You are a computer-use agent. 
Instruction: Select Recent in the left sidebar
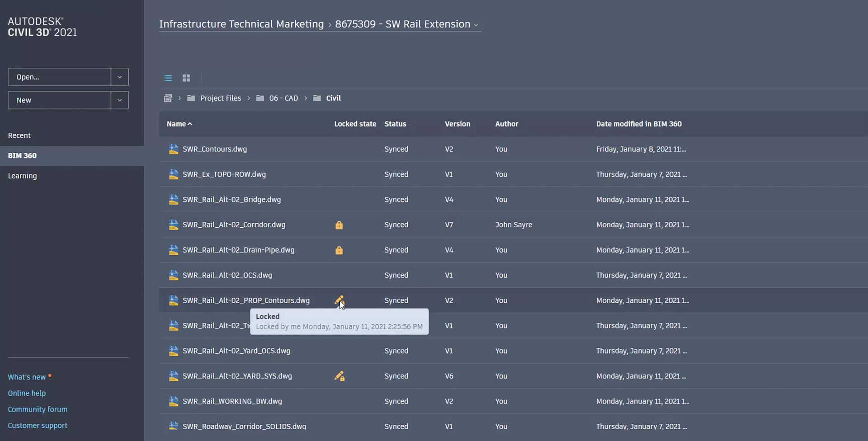point(19,136)
